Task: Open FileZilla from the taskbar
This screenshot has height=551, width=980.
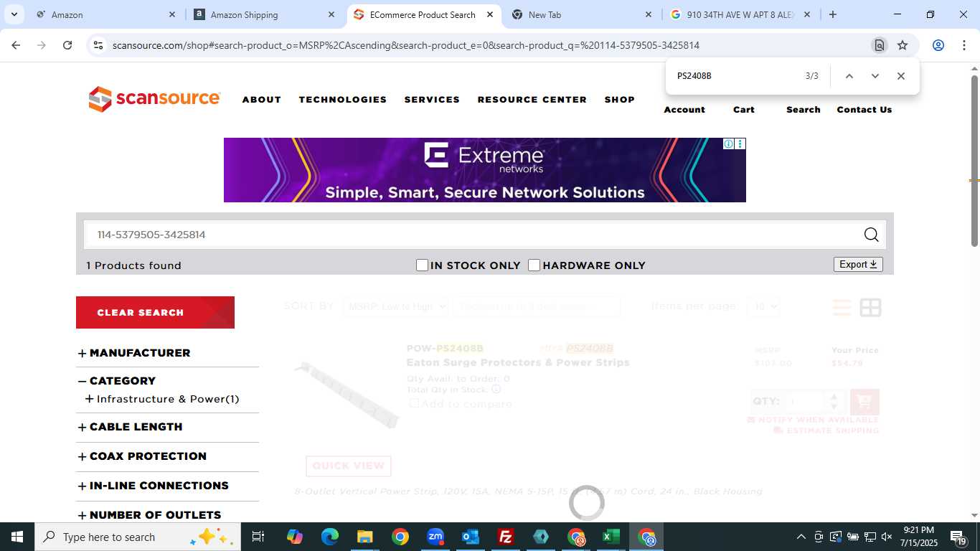Action: 506,537
